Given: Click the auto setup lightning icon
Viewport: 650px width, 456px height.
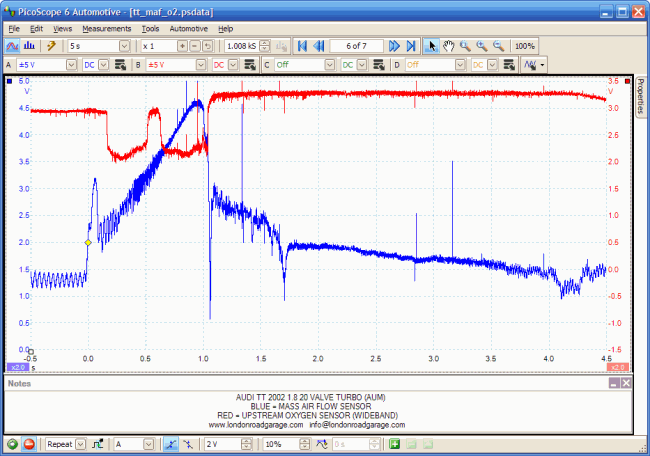Looking at the screenshot, I should [51, 46].
